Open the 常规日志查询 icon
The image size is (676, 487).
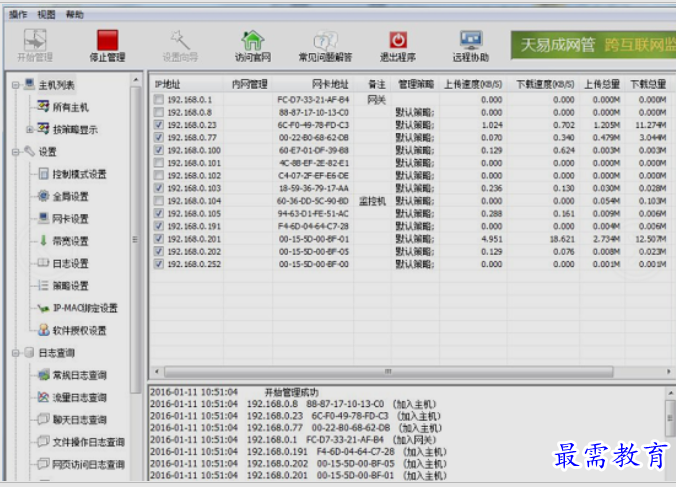tap(43, 375)
